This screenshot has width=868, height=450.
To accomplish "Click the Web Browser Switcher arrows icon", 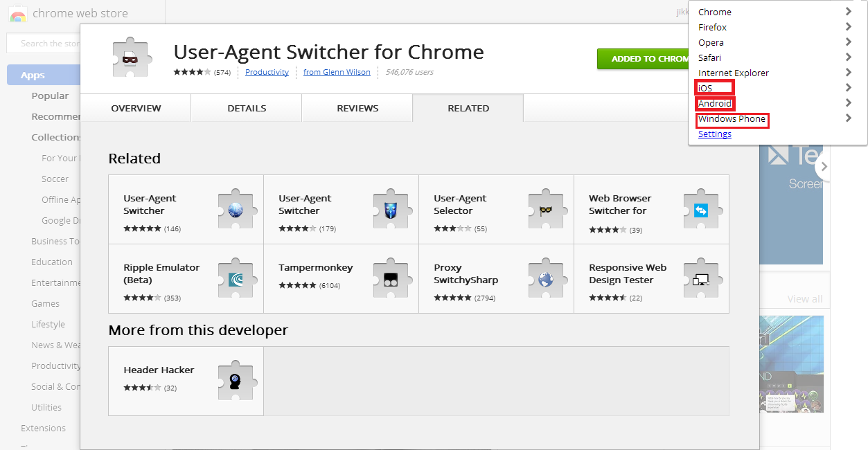I will tap(702, 209).
